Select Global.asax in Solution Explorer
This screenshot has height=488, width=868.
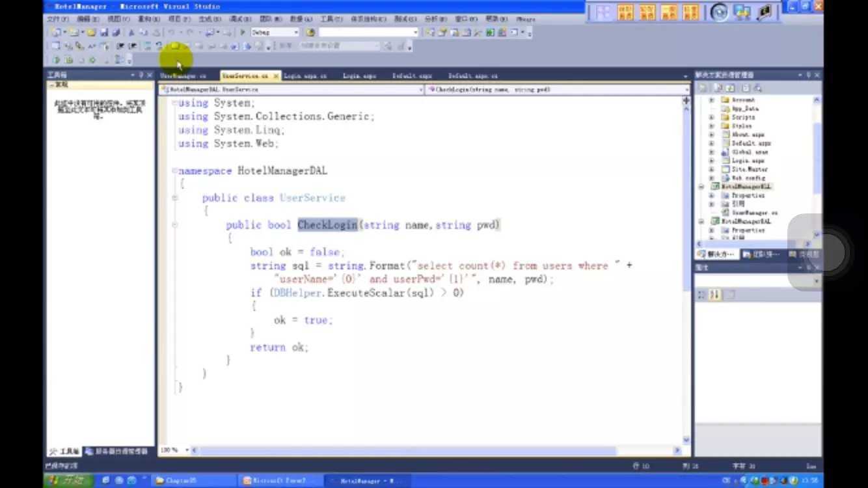coord(750,152)
